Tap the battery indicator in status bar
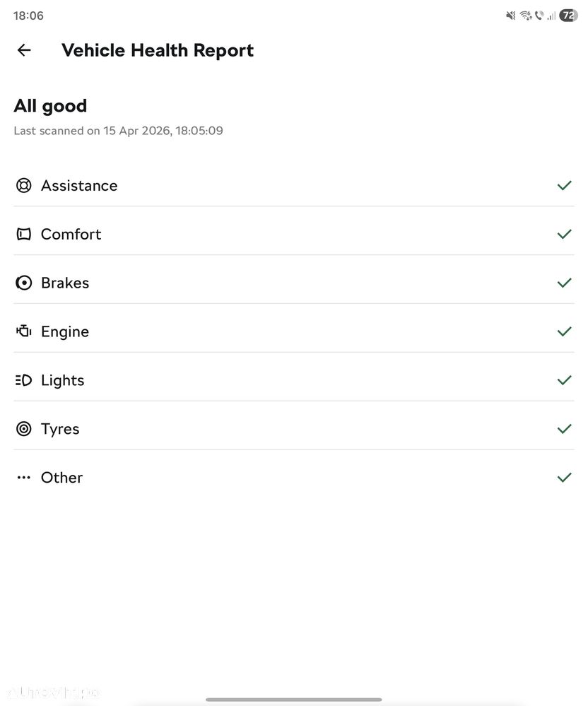588x706 pixels. pos(568,16)
